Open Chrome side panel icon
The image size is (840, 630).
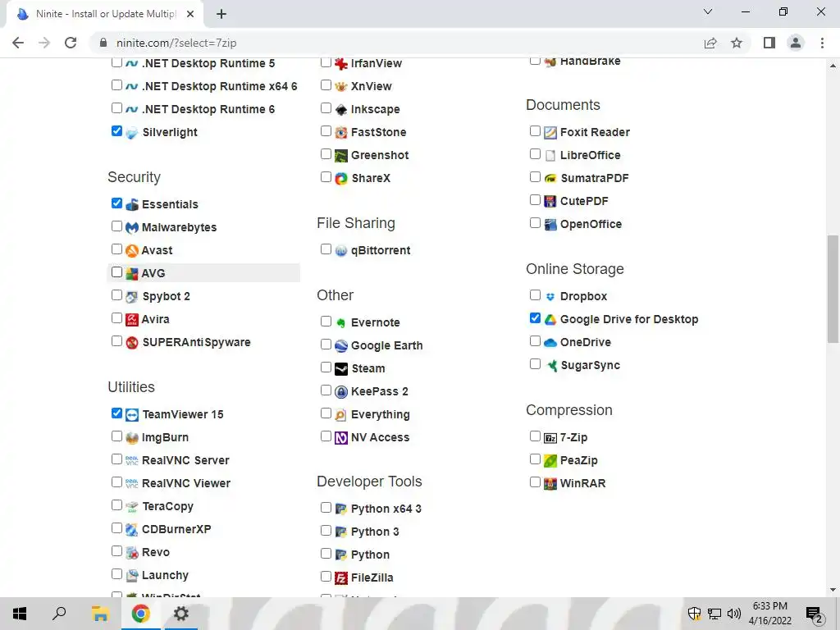tap(769, 43)
